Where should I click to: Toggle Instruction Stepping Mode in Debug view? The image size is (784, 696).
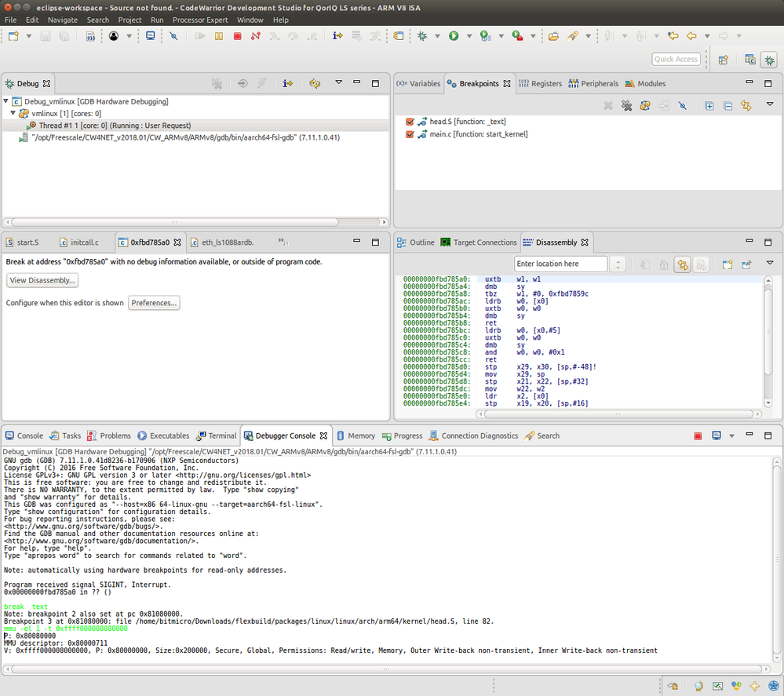287,83
